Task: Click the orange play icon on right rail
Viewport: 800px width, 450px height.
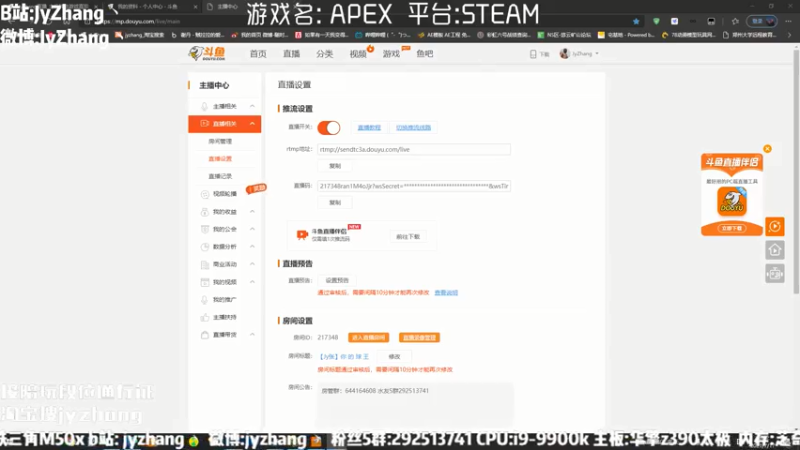Action: coord(774,227)
